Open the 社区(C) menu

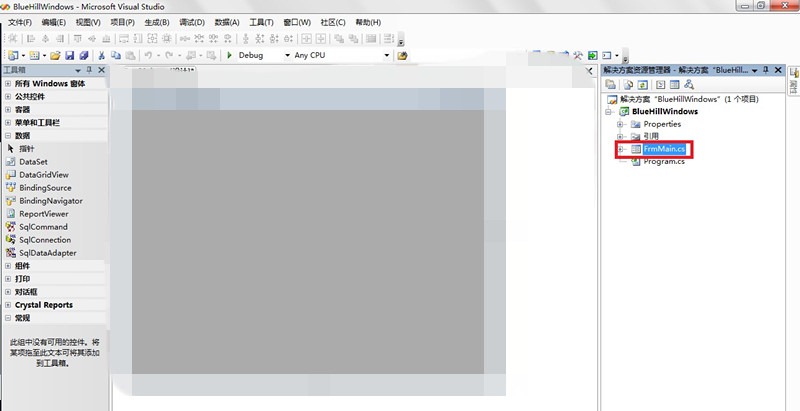click(333, 22)
